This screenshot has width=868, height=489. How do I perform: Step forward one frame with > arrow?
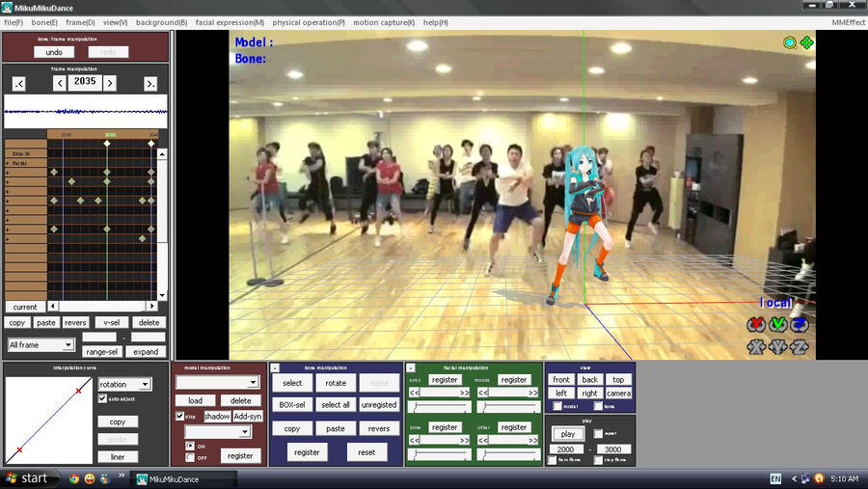110,83
